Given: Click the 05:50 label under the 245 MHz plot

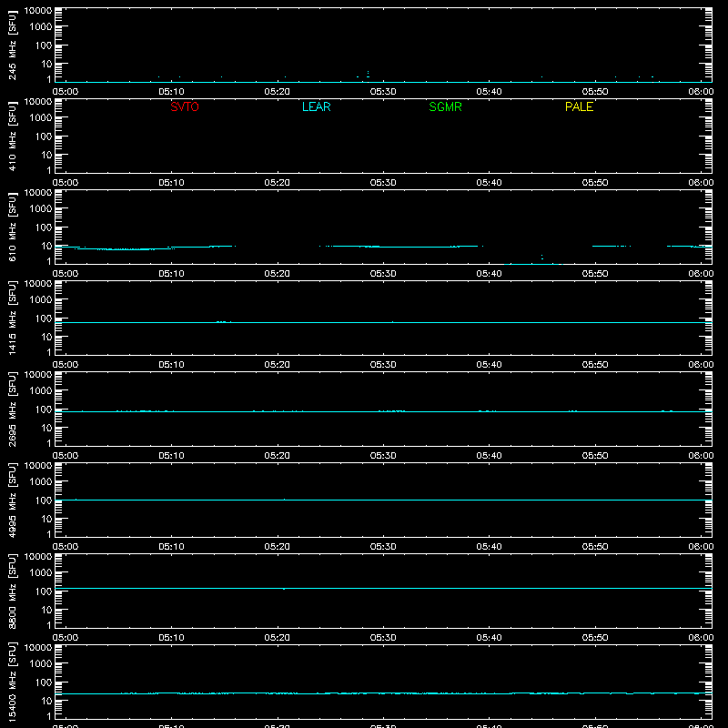Looking at the screenshot, I should click(595, 92).
